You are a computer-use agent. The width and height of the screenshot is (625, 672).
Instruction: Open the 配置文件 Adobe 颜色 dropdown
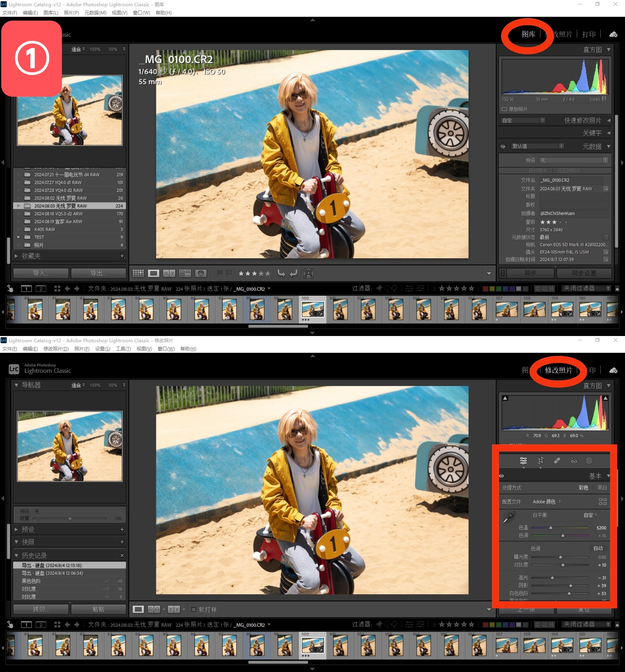click(547, 502)
